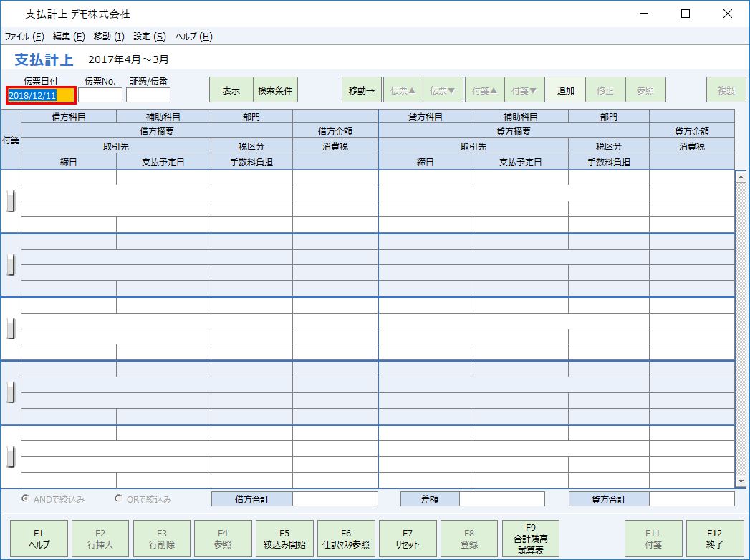750x560 pixels.
Task: Open the 検索条件 search conditions
Action: tap(277, 90)
